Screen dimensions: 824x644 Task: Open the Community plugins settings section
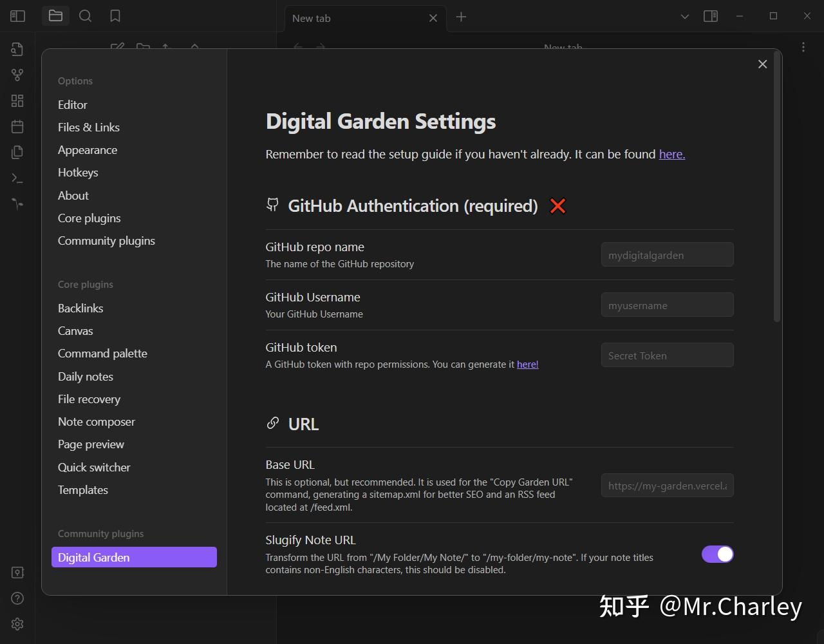[106, 240]
